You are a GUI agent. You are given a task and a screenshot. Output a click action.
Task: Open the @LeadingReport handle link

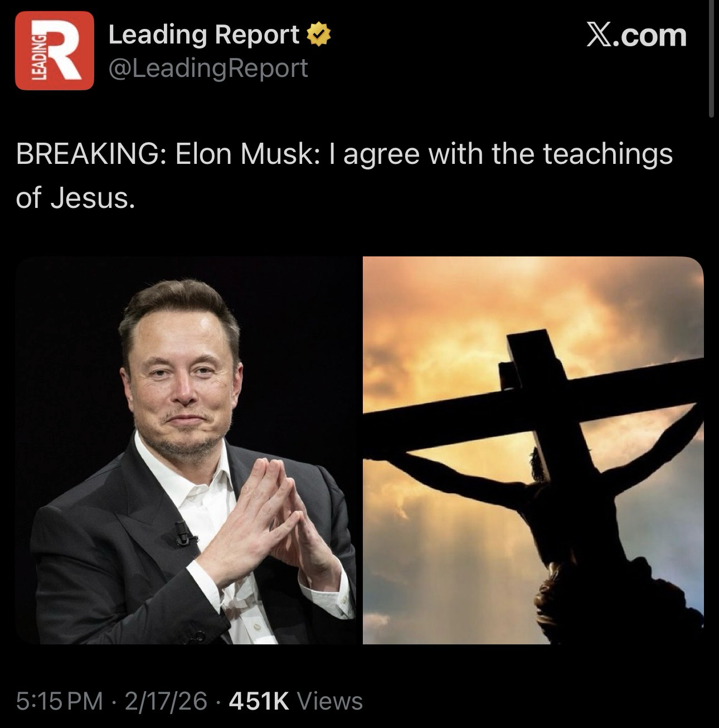coord(207,68)
